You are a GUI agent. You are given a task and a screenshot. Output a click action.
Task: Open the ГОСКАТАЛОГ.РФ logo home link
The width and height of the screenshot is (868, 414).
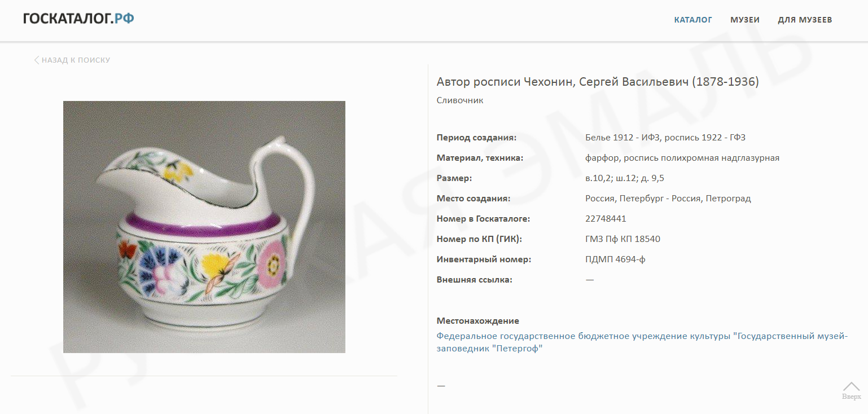pos(78,19)
